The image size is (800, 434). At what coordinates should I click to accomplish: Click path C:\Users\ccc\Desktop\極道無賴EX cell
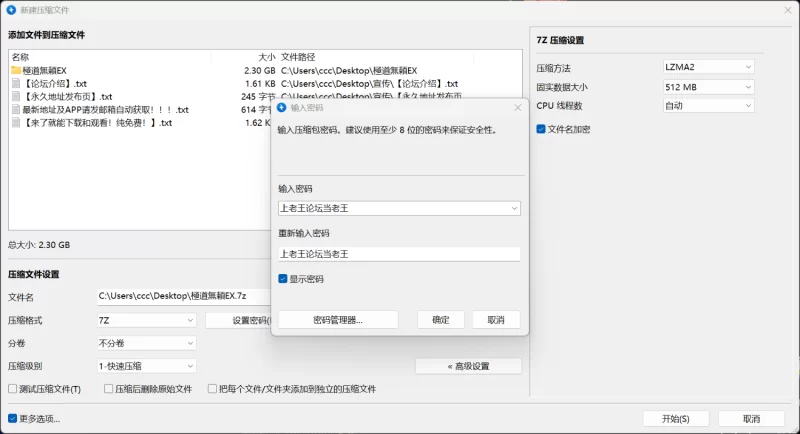349,70
